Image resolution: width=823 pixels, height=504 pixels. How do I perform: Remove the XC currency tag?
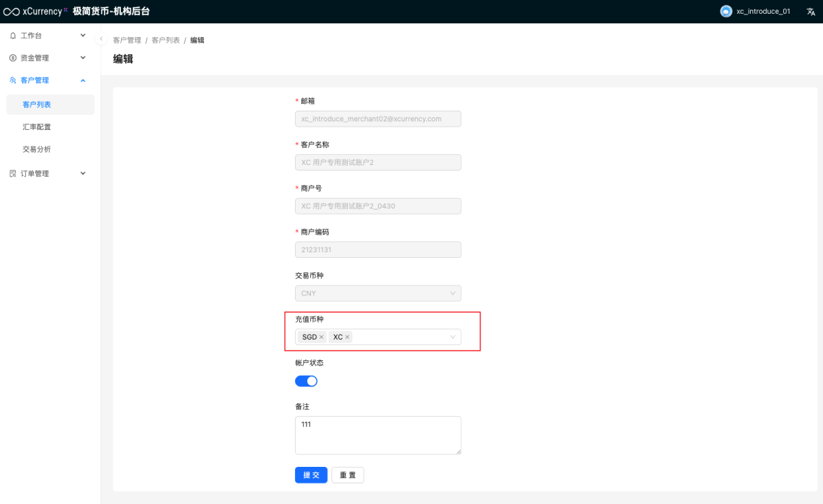(347, 337)
